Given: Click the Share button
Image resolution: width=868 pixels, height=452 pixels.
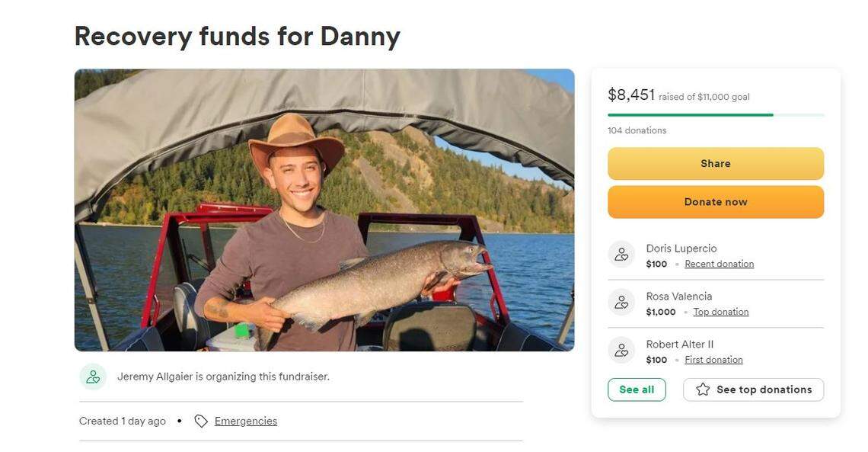Looking at the screenshot, I should coord(714,163).
